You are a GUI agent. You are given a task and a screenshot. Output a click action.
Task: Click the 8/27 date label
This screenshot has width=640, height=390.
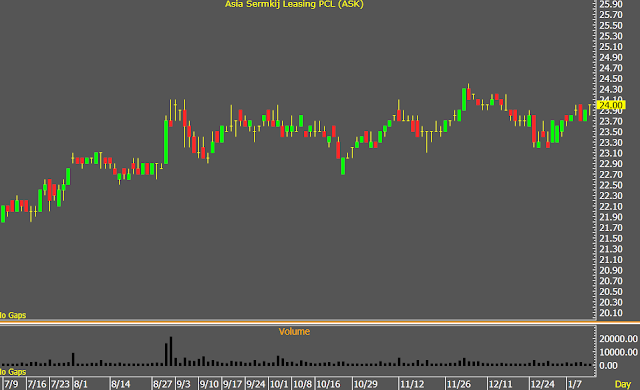click(x=162, y=384)
